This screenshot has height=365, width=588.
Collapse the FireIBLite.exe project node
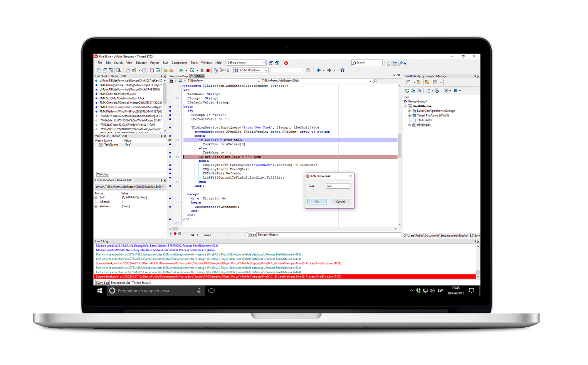pos(406,106)
